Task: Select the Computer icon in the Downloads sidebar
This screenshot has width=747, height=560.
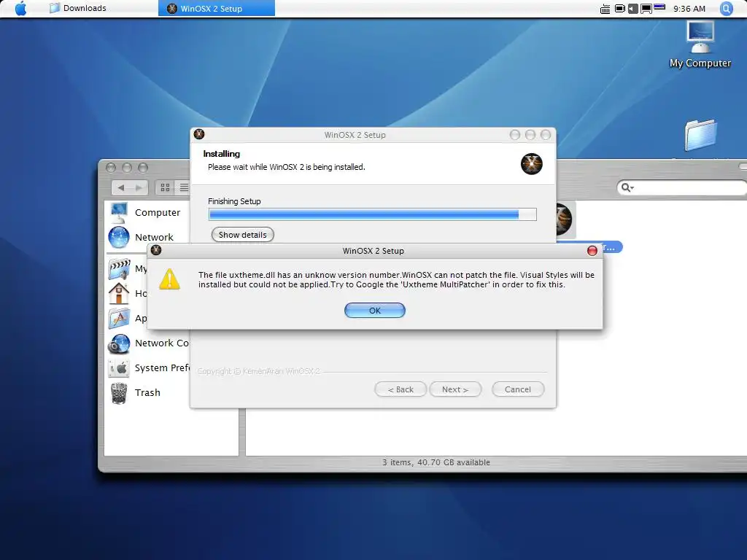Action: tap(119, 213)
